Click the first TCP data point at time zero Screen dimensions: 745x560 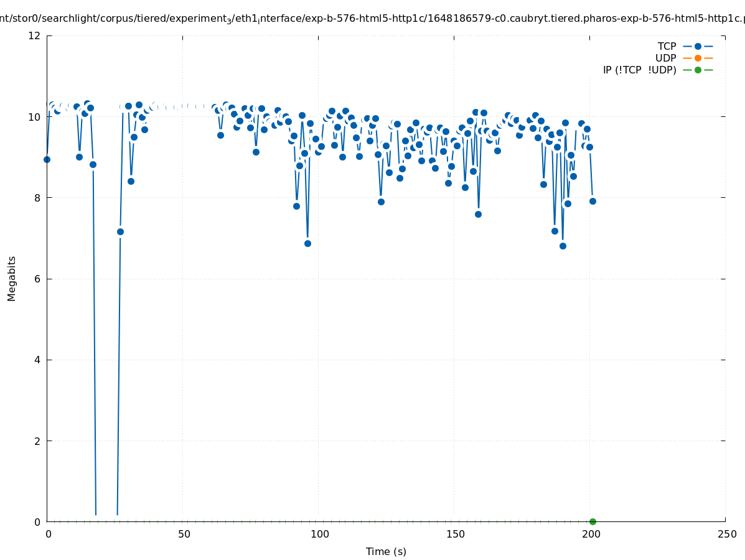[x=47, y=159]
